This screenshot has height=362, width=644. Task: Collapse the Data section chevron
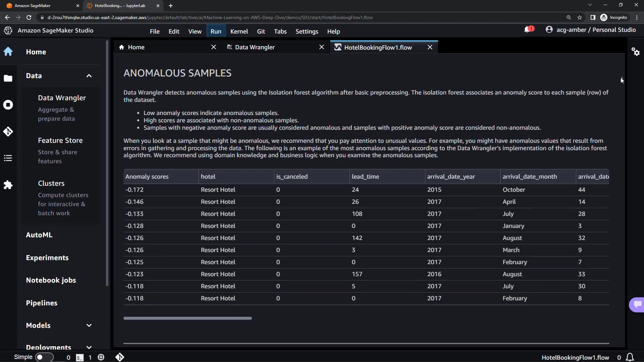89,76
